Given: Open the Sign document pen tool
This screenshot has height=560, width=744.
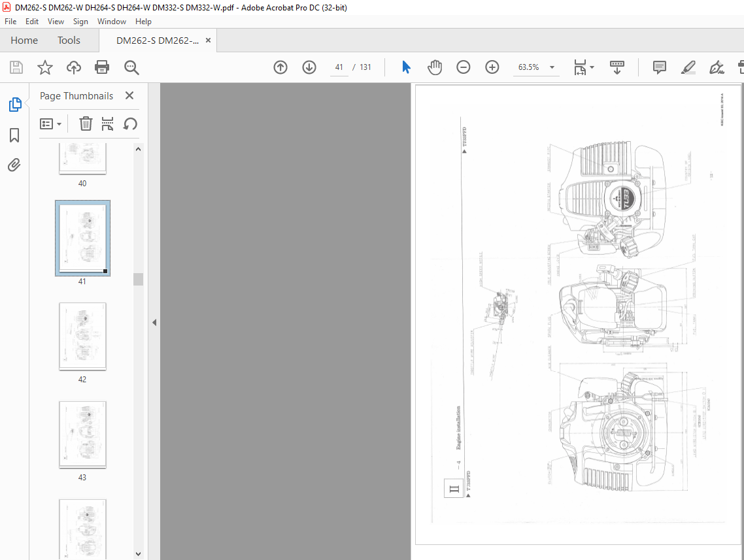Looking at the screenshot, I should coord(717,67).
